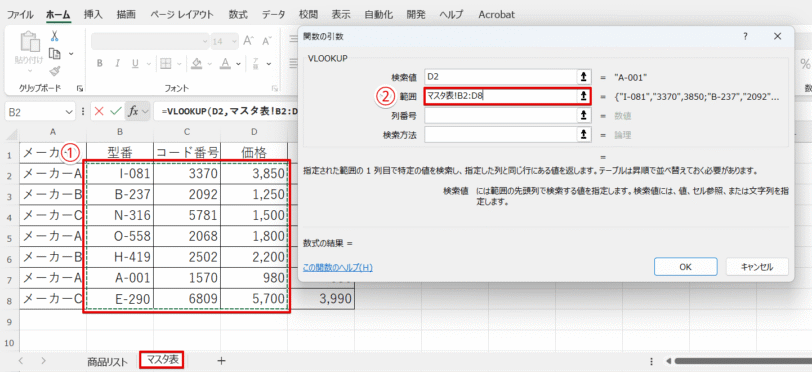Screen dimensions: 812x372
Task: Open clipboard group dialog launcher
Action: coord(80,89)
